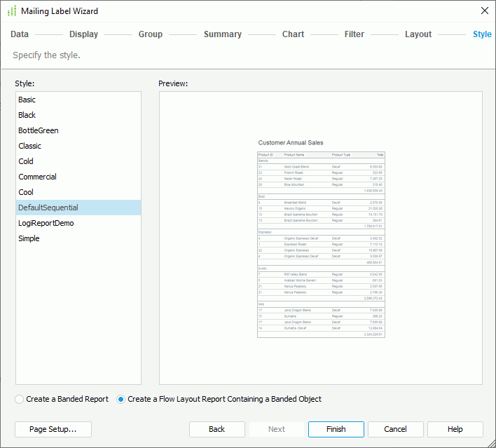Go to the Data wizard step
Screen dimensions: 496x448
pyautogui.click(x=20, y=34)
